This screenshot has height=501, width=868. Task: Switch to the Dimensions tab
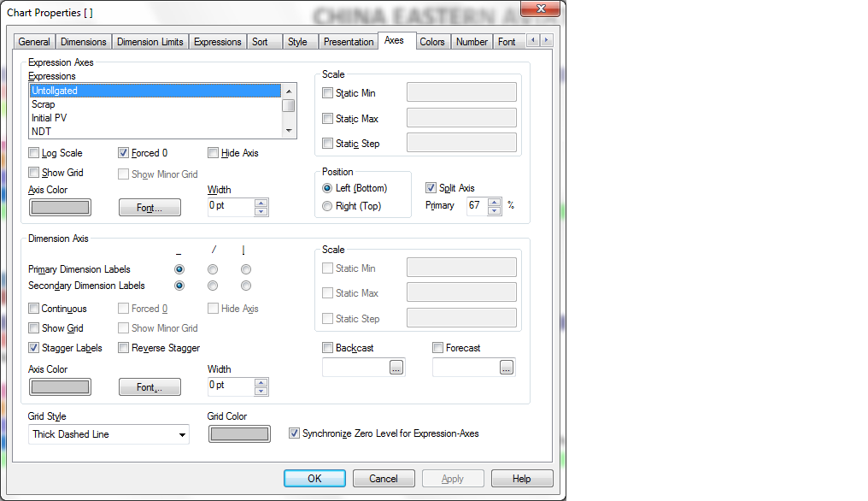tap(83, 42)
